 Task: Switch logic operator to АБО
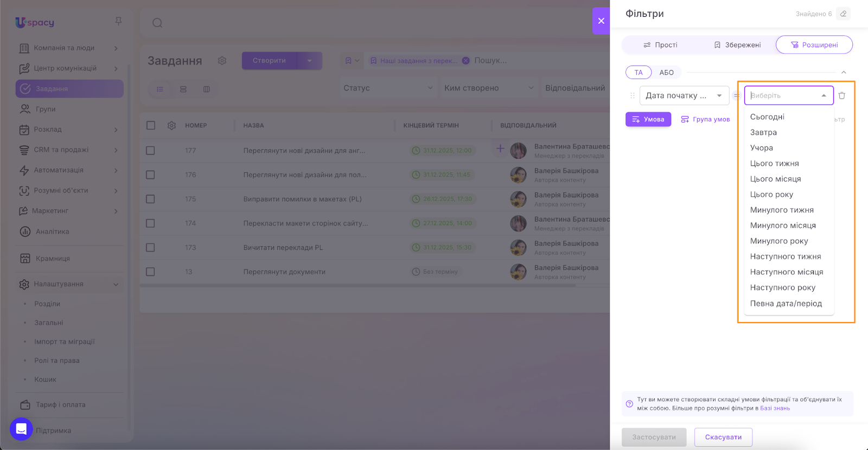[666, 73]
